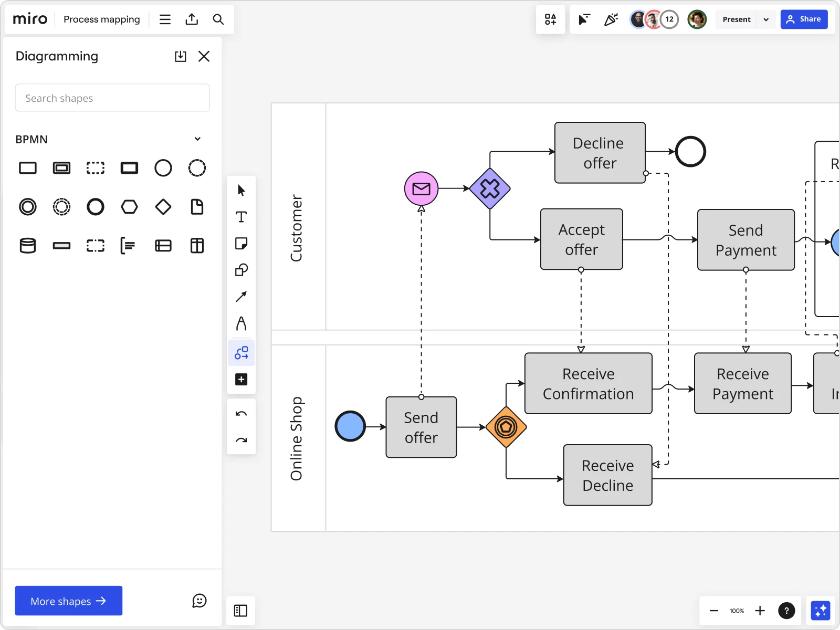Open the Shapes tool

tap(241, 270)
